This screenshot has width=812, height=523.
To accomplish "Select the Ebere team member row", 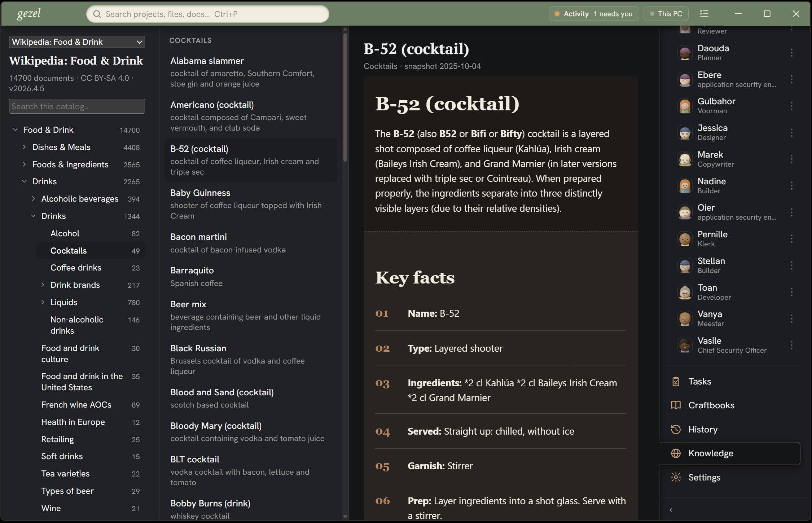I will (x=732, y=79).
